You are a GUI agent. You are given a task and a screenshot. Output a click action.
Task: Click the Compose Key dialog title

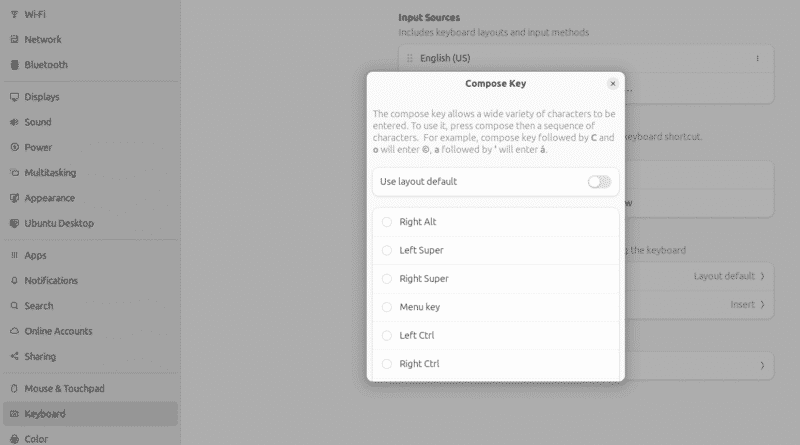tap(495, 83)
